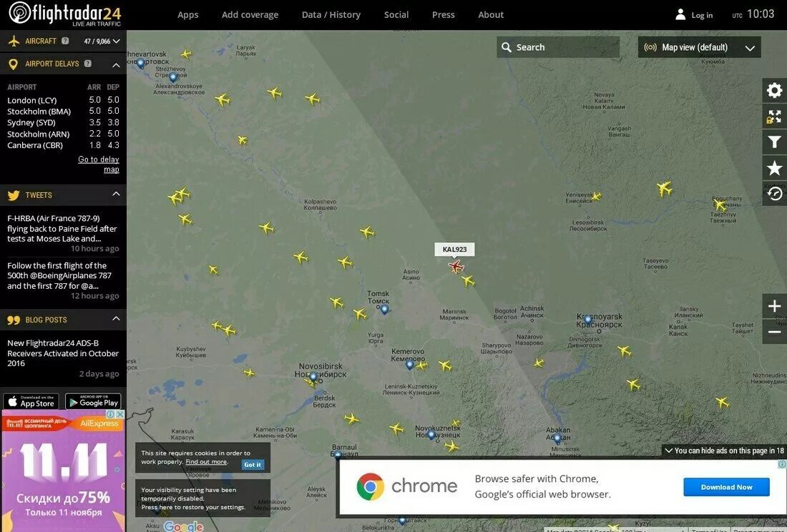The image size is (787, 532).
Task: Select the Canberra (CBR) delay row
Action: point(63,145)
